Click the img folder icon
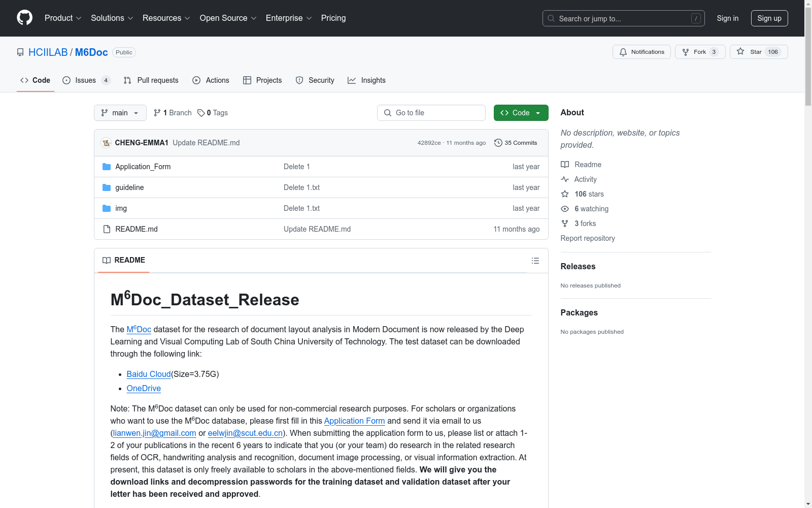The width and height of the screenshot is (812, 508). click(x=107, y=208)
